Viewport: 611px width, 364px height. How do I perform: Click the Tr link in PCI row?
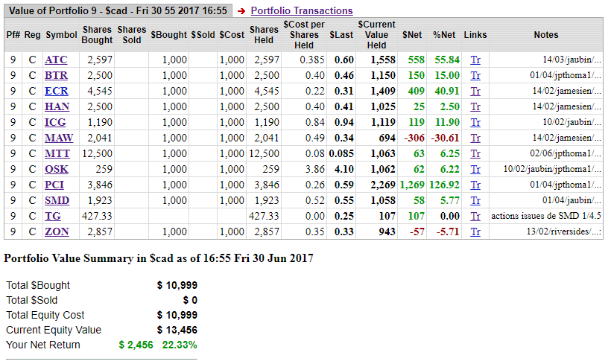[475, 185]
